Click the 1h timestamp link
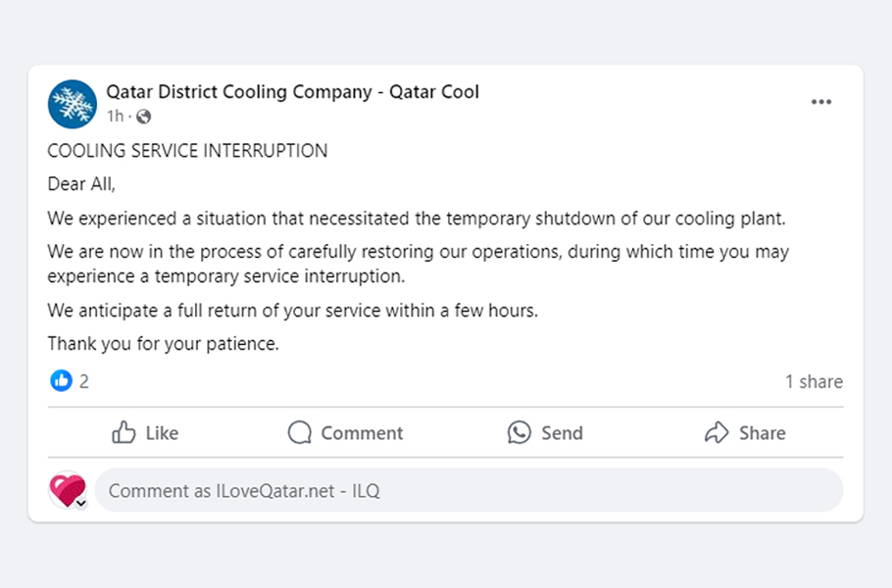 [115, 116]
